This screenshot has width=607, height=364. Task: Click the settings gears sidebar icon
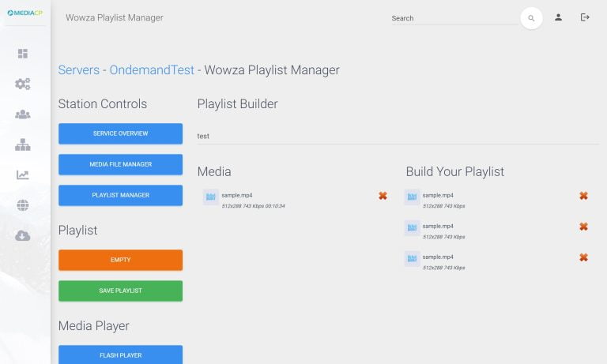(23, 84)
